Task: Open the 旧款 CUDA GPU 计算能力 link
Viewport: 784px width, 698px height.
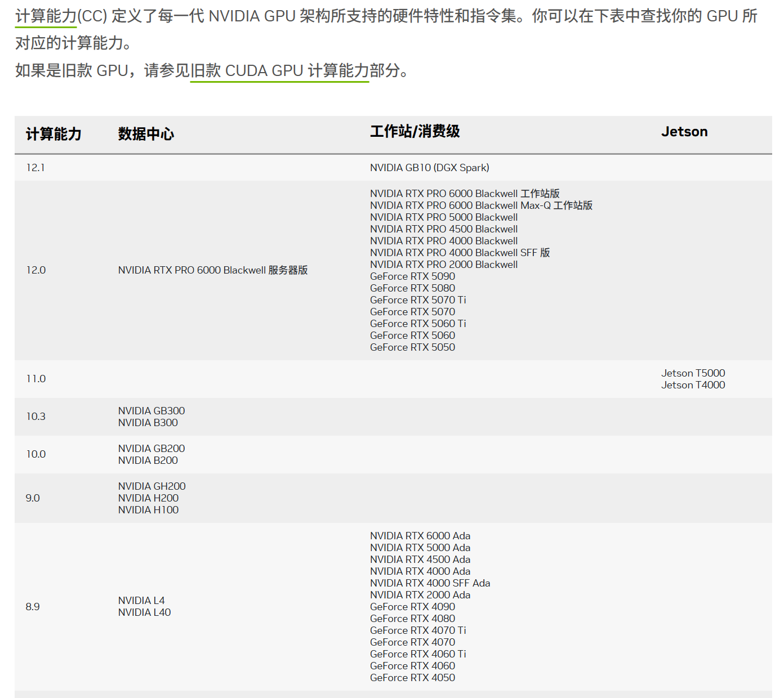Action: click(x=279, y=70)
